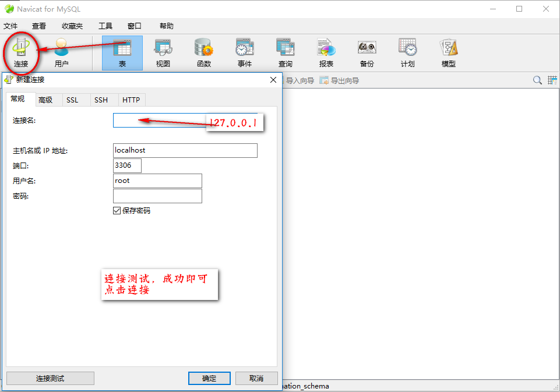
Task: Maximize the Navicat window
Action: click(519, 9)
